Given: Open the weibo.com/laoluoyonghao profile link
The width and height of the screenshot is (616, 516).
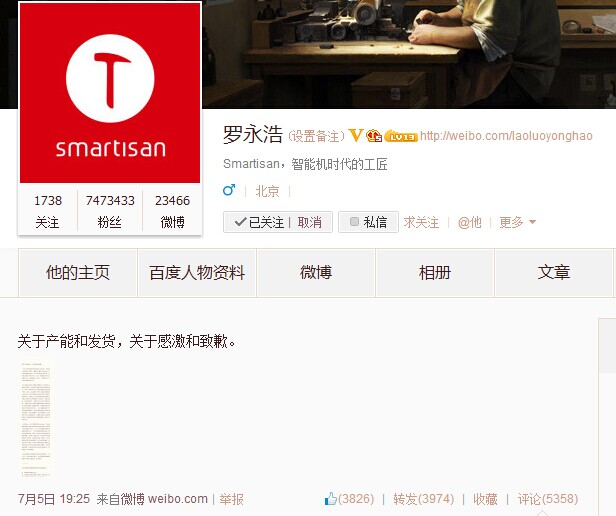Looking at the screenshot, I should (x=506, y=136).
